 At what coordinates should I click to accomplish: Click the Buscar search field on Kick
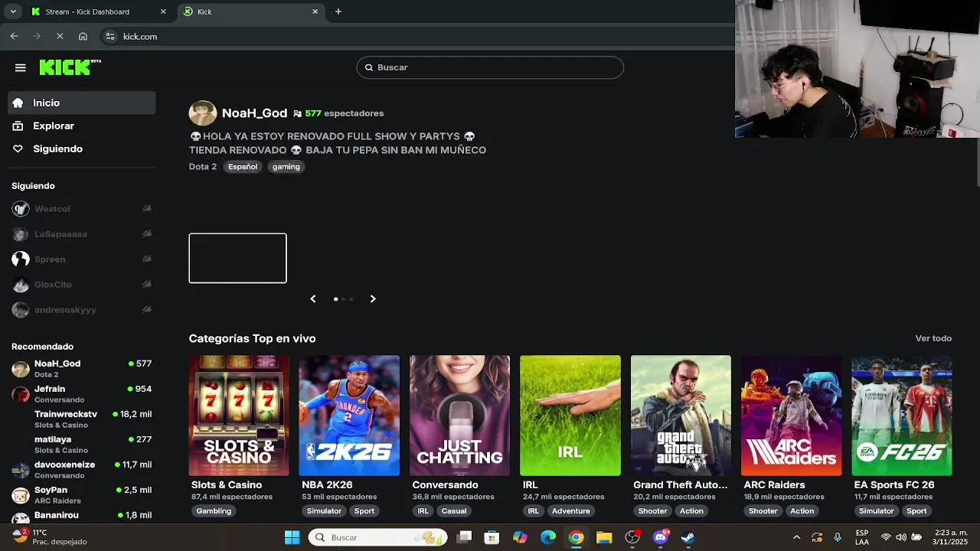490,67
